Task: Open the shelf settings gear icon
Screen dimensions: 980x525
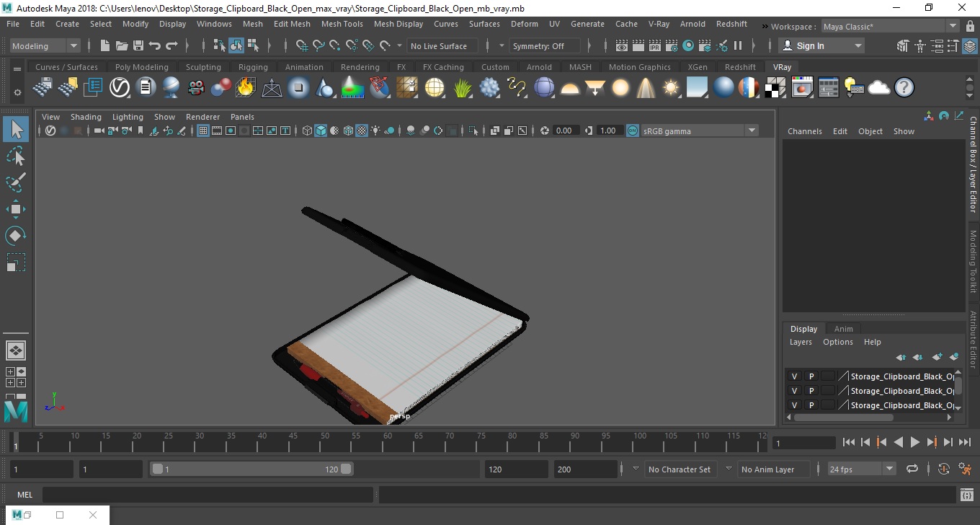Action: (17, 93)
